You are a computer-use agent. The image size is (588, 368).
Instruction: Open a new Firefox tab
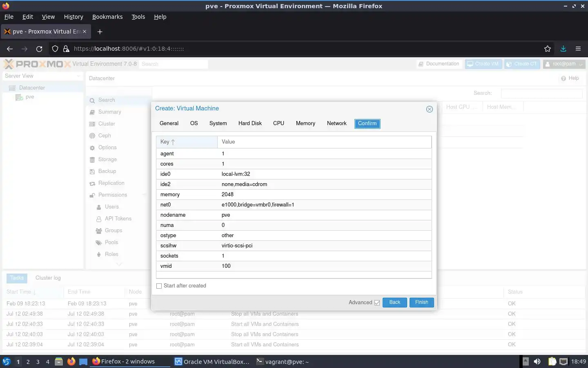click(x=100, y=32)
